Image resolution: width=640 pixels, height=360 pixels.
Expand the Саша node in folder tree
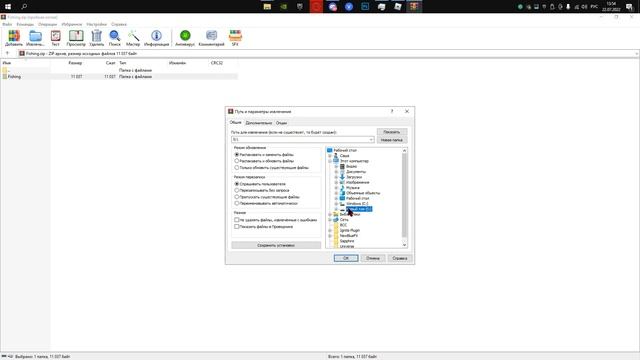330,156
